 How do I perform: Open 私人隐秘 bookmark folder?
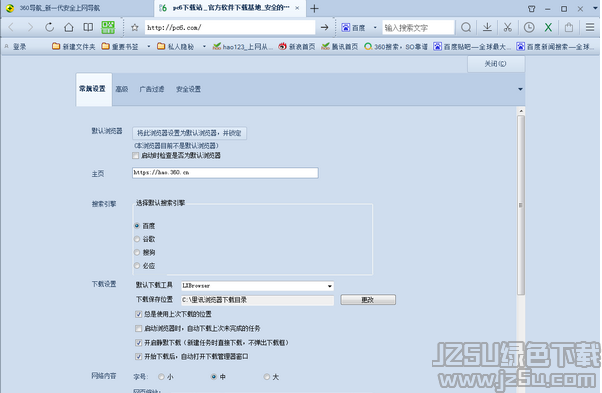[x=175, y=46]
